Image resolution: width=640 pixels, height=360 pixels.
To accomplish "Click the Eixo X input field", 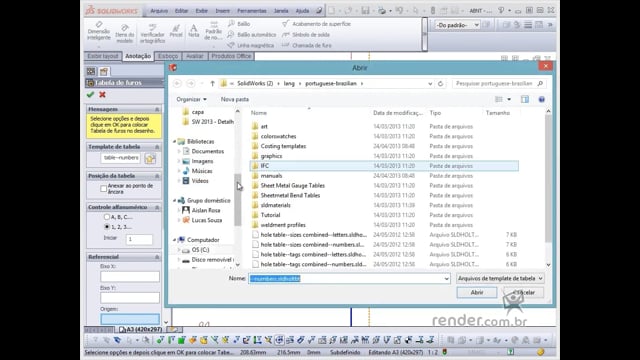I will pyautogui.click(x=130, y=277).
